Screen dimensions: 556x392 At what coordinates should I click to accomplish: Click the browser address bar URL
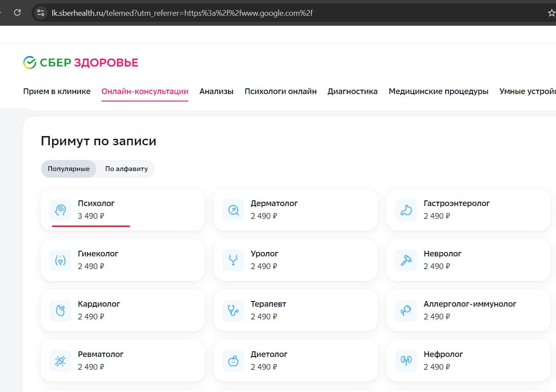[x=182, y=13]
